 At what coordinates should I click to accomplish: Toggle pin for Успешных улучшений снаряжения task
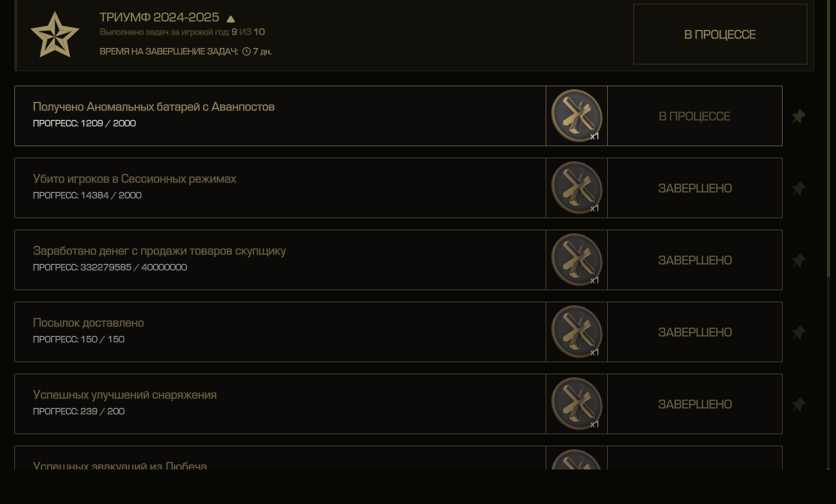pos(798,403)
